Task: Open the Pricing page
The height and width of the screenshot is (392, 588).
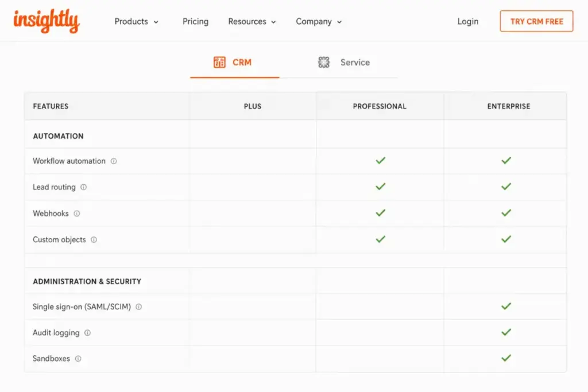Action: point(195,21)
